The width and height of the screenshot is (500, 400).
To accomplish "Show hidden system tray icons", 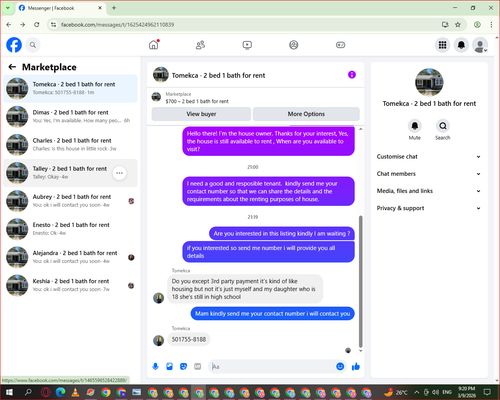I will (417, 392).
